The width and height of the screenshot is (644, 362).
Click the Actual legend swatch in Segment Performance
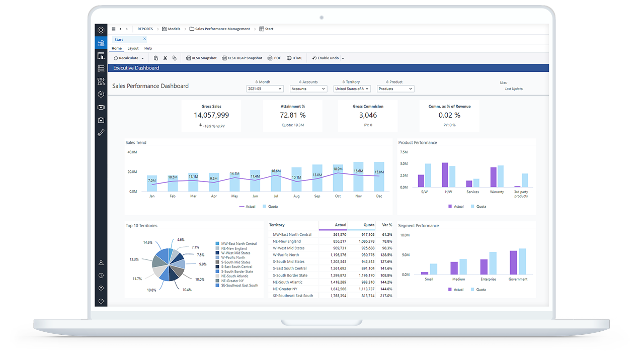(450, 290)
